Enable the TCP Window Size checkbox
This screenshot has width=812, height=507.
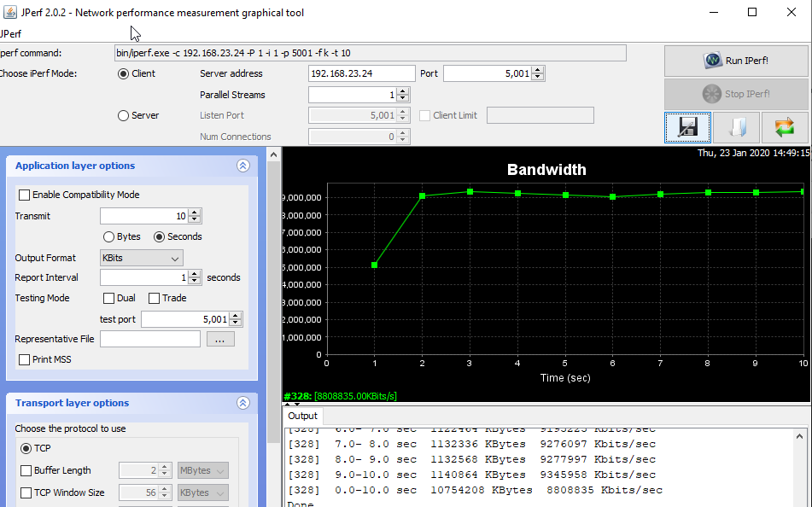pos(26,493)
